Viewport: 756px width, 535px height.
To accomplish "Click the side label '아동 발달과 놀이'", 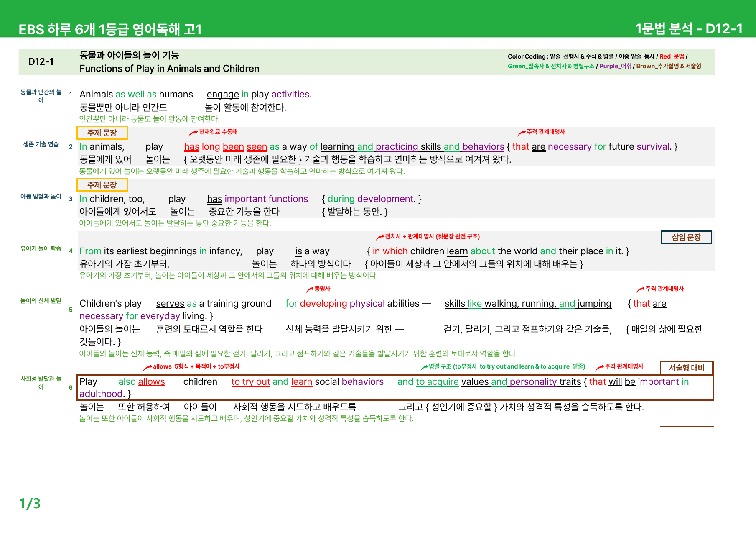I will [41, 197].
